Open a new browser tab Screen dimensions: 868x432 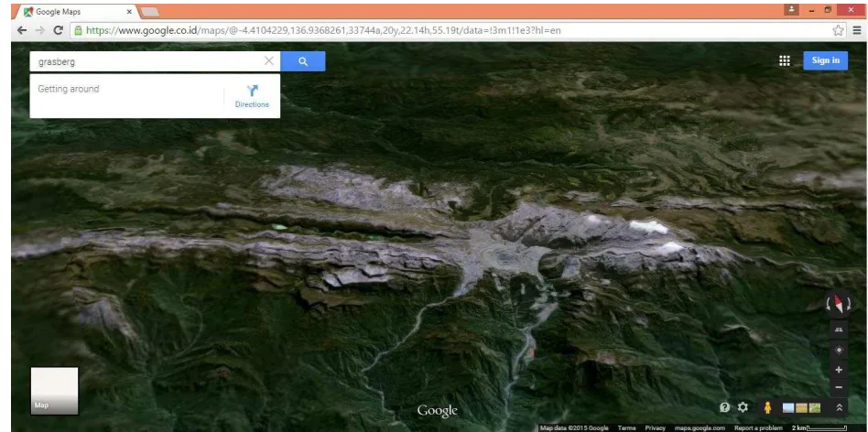[150, 12]
